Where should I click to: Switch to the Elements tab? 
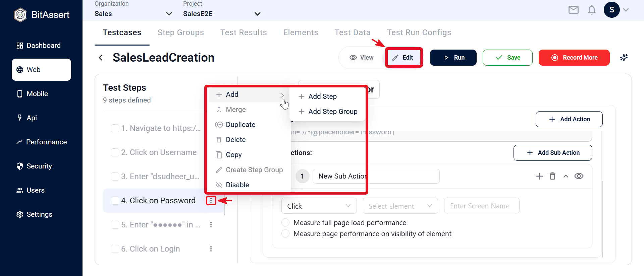point(301,32)
